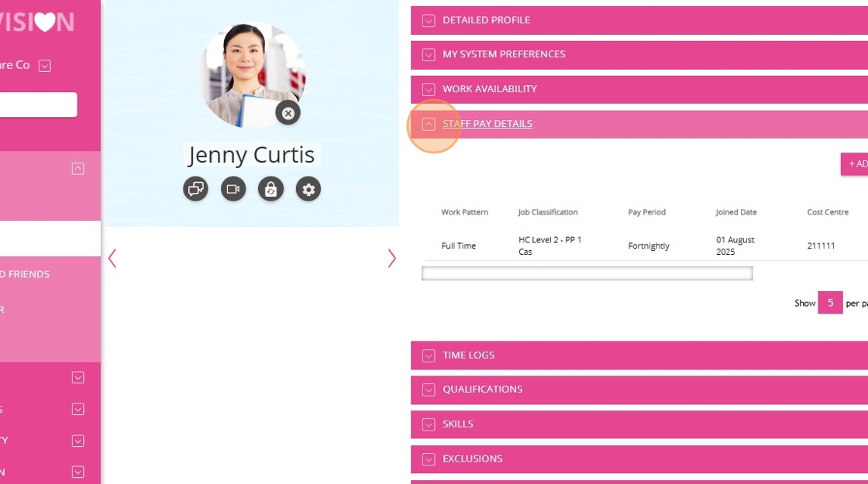This screenshot has width=868, height=484.
Task: Sort by Pay Period column header
Action: [646, 212]
